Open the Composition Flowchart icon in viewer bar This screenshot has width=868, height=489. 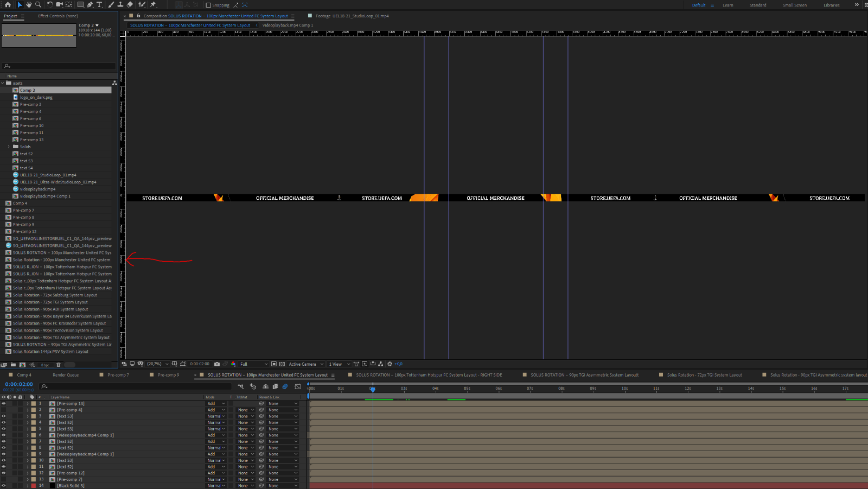pos(381,364)
